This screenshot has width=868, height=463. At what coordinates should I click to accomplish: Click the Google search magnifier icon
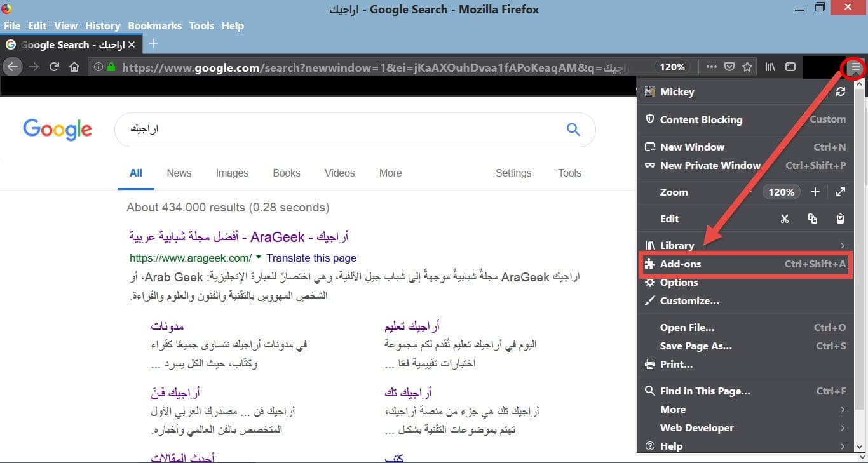coord(573,130)
